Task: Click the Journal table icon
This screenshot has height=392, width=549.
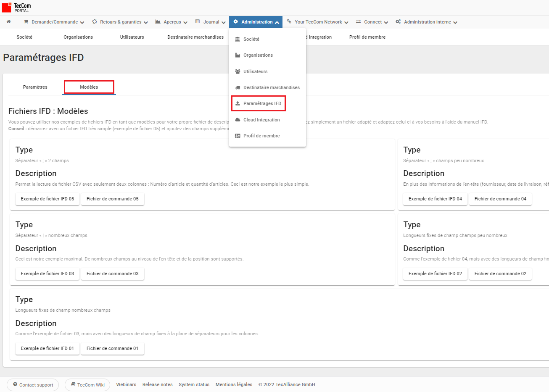Action: pos(198,21)
